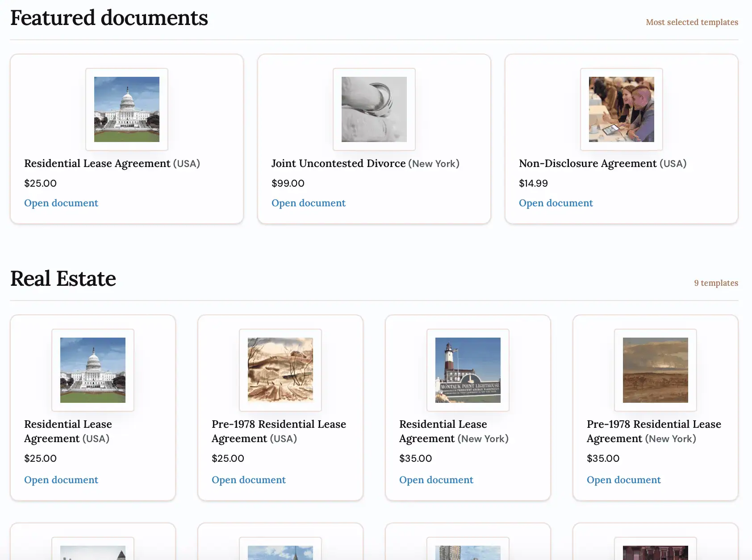The width and height of the screenshot is (752, 560).
Task: Open the featured Residential Lease Agreement (USA) document link
Action: [x=61, y=203]
